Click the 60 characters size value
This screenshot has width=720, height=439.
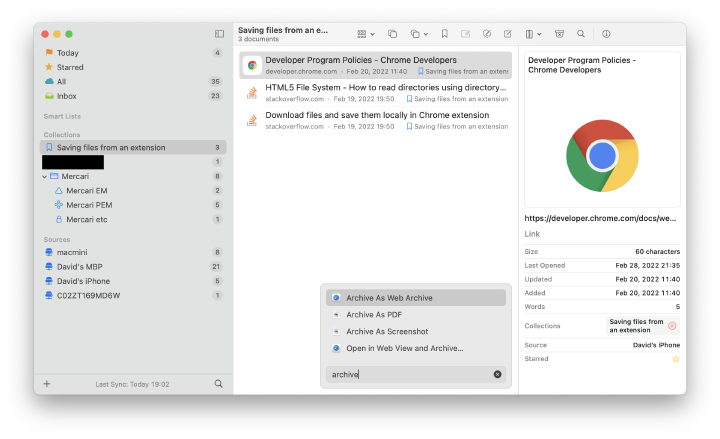pos(658,252)
